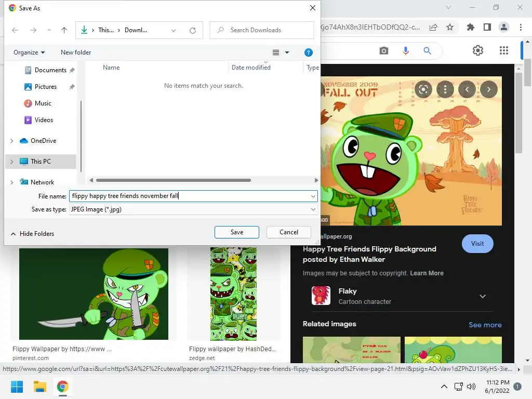532x399 pixels.
Task: Click the Google search magnifier icon
Action: click(427, 51)
